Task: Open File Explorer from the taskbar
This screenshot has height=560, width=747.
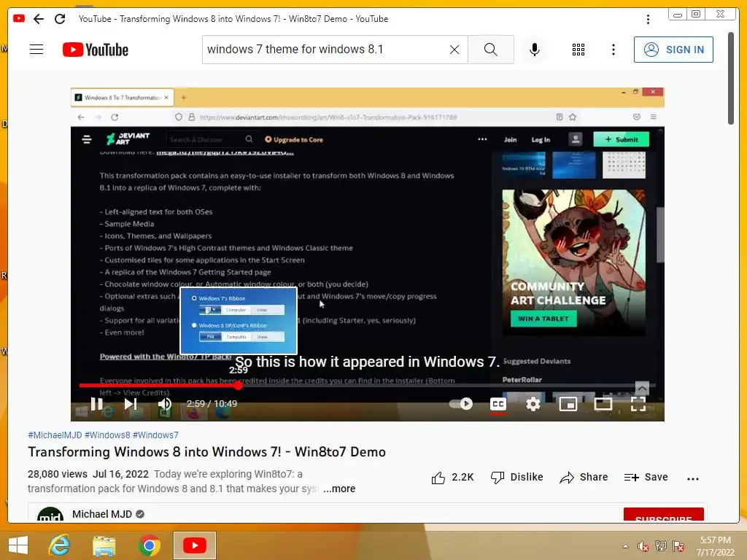Action: pos(104,545)
